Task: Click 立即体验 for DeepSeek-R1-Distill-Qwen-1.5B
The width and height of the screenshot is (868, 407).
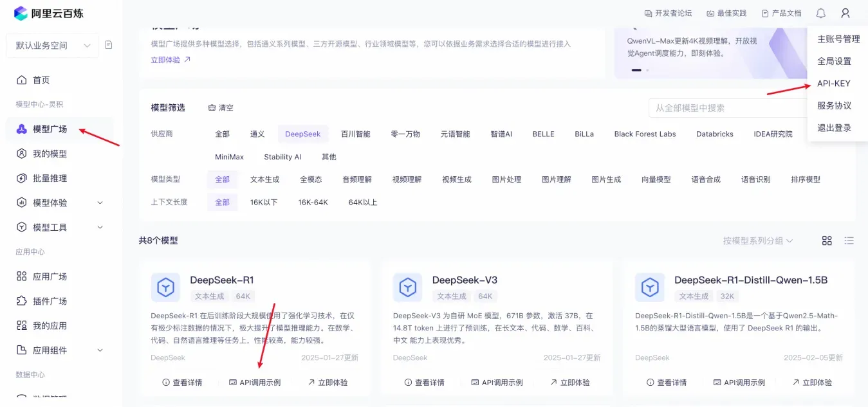Action: click(811, 383)
